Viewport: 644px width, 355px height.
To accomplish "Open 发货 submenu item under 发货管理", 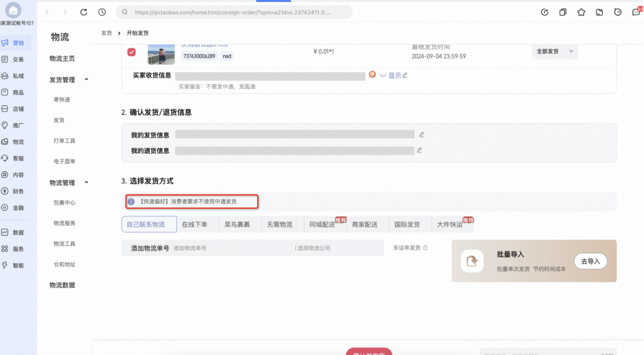I will (59, 120).
